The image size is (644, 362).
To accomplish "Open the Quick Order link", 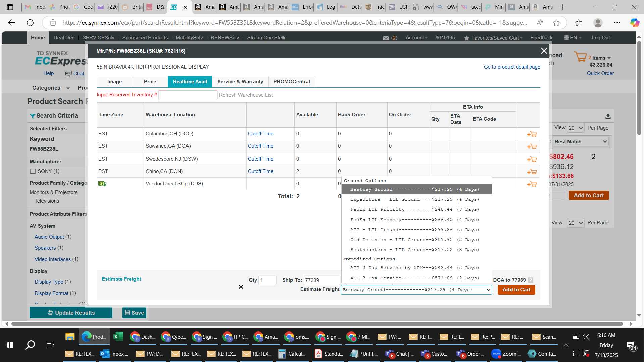I will click(600, 73).
